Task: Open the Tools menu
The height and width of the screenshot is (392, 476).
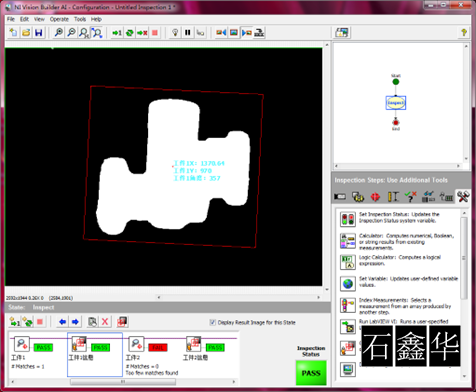Action: pos(80,19)
